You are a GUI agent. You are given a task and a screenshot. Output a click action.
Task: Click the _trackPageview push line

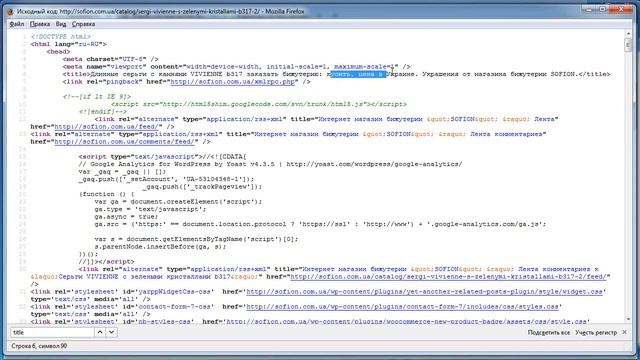point(202,187)
